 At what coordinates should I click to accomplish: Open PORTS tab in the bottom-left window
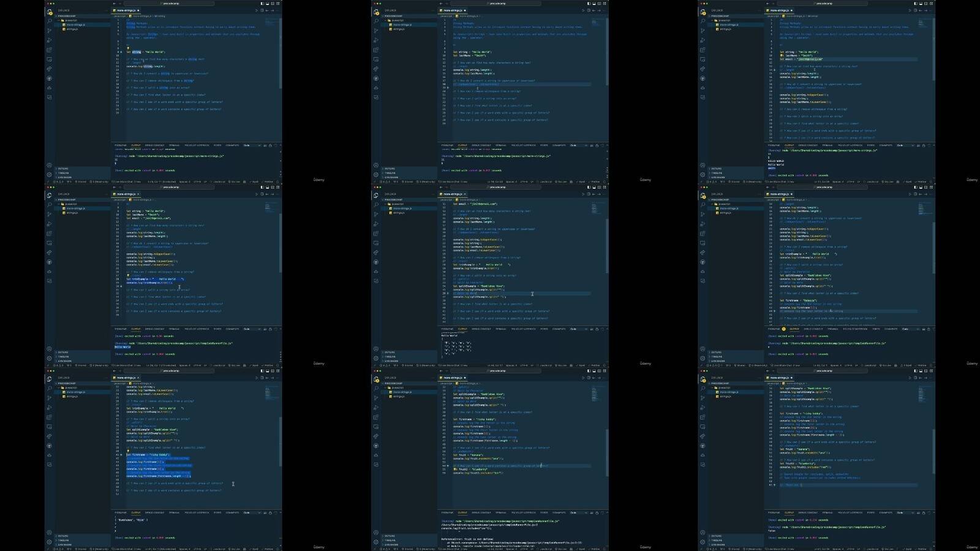pos(217,512)
